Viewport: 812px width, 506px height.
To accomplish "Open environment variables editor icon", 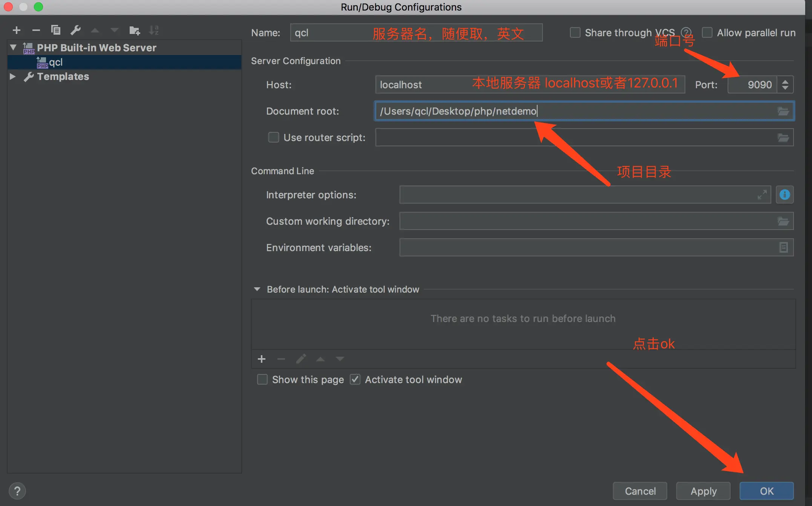I will tap(783, 248).
